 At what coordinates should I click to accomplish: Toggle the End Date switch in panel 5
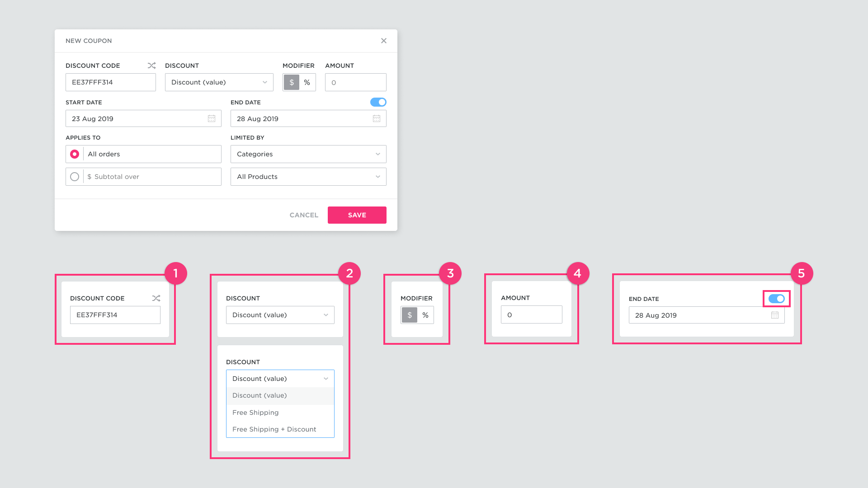click(x=776, y=299)
